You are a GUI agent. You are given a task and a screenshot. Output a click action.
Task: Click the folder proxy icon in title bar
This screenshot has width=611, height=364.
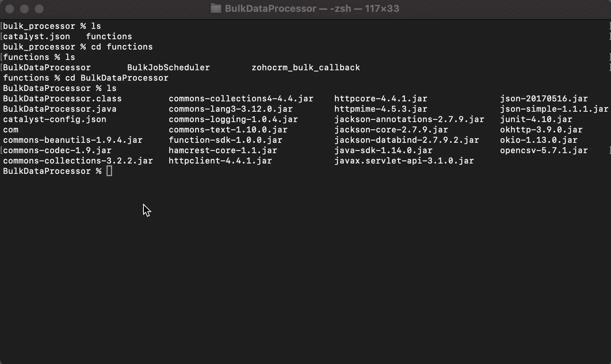216,9
